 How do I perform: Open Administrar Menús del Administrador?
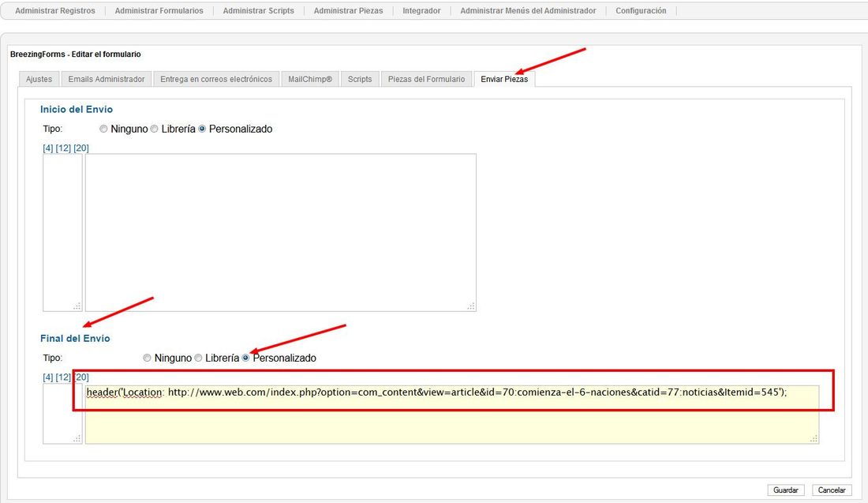coord(528,10)
